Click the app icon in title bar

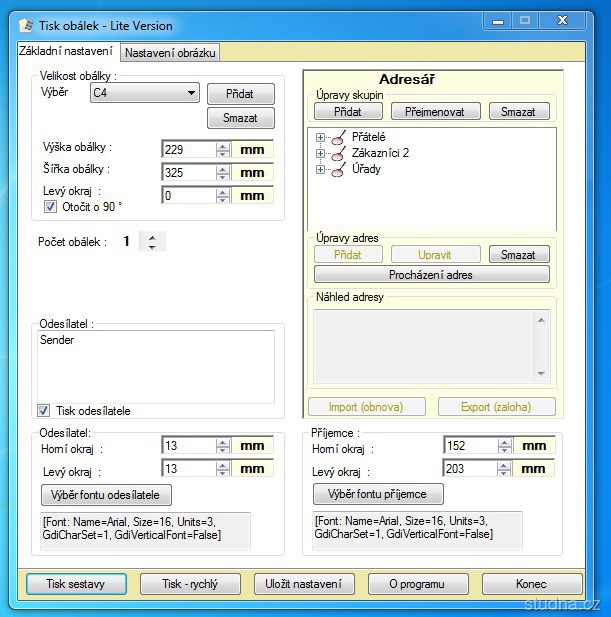[x=27, y=25]
